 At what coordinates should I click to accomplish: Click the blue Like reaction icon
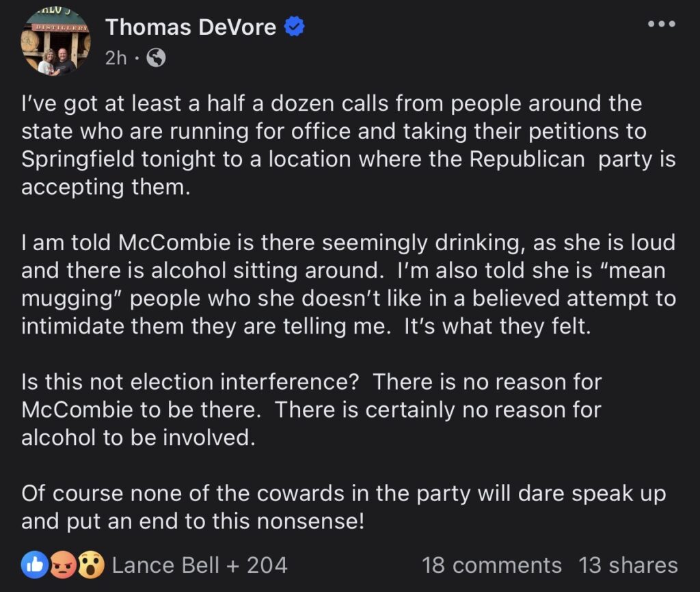pos(34,565)
